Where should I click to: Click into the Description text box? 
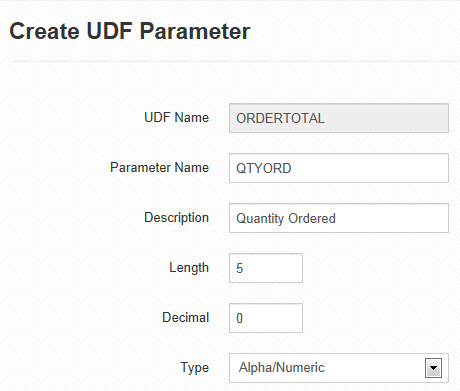(x=339, y=218)
